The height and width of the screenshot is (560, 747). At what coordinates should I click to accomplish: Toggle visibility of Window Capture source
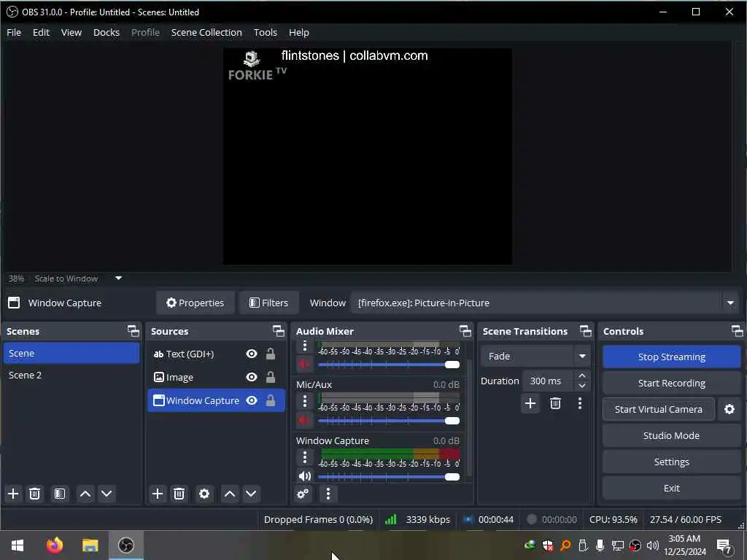[252, 400]
